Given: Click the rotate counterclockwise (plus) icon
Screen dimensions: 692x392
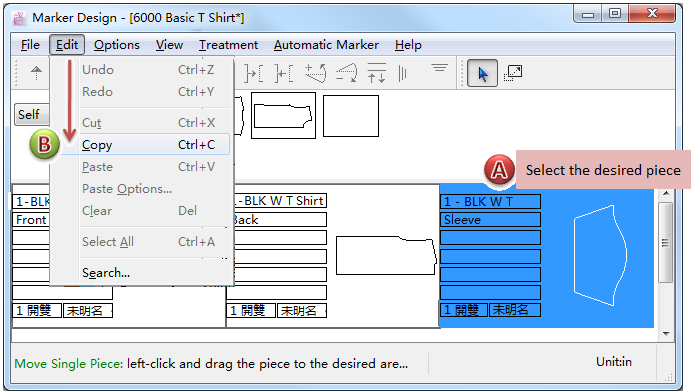Looking at the screenshot, I should coord(316,73).
